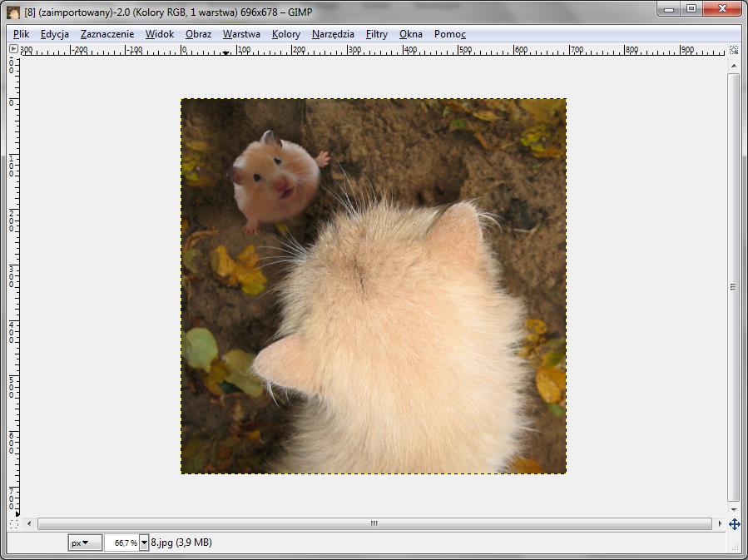The width and height of the screenshot is (748, 560).
Task: Minimize the GIMP window
Action: tap(669, 8)
